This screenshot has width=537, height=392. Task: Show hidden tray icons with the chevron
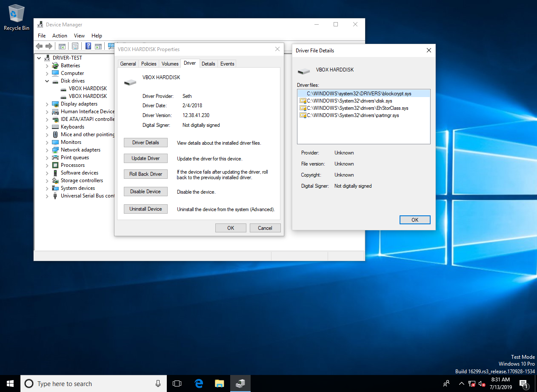(x=462, y=383)
